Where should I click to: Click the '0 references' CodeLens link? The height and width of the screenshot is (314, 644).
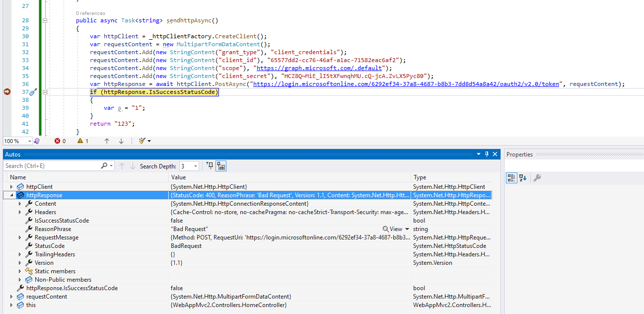click(90, 13)
